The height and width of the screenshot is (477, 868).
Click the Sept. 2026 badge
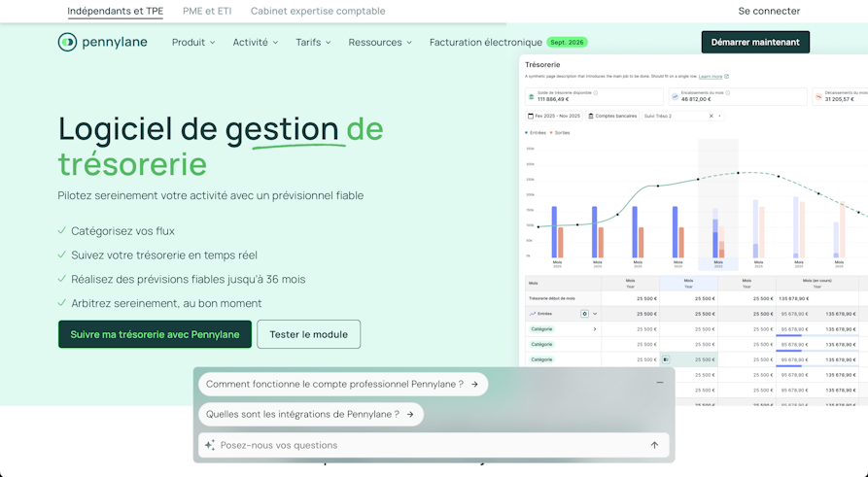(x=567, y=42)
